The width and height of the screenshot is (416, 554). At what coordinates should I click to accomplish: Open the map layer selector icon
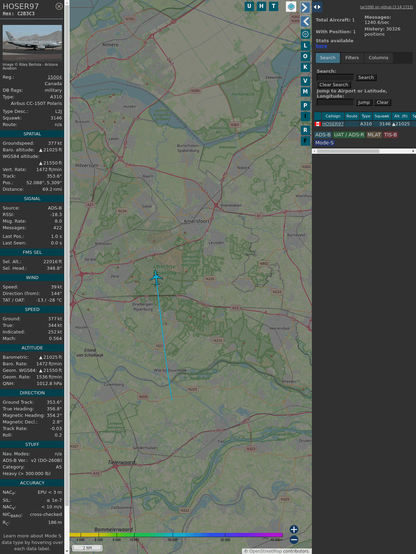pos(291,6)
